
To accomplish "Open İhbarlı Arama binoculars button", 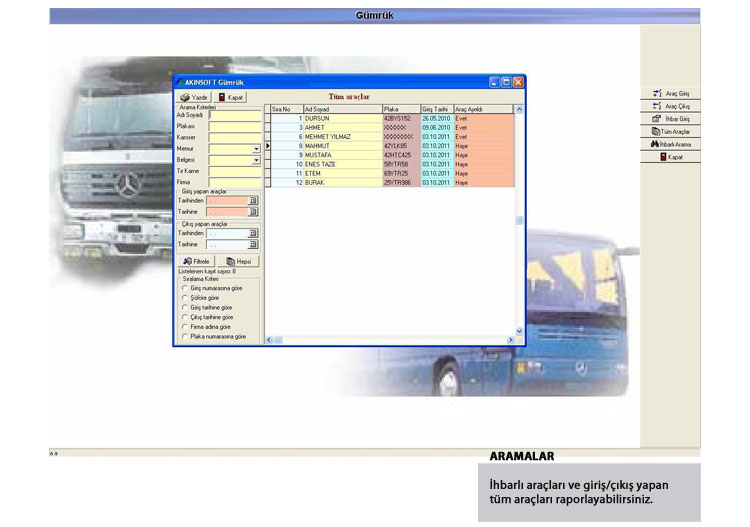I will point(670,145).
